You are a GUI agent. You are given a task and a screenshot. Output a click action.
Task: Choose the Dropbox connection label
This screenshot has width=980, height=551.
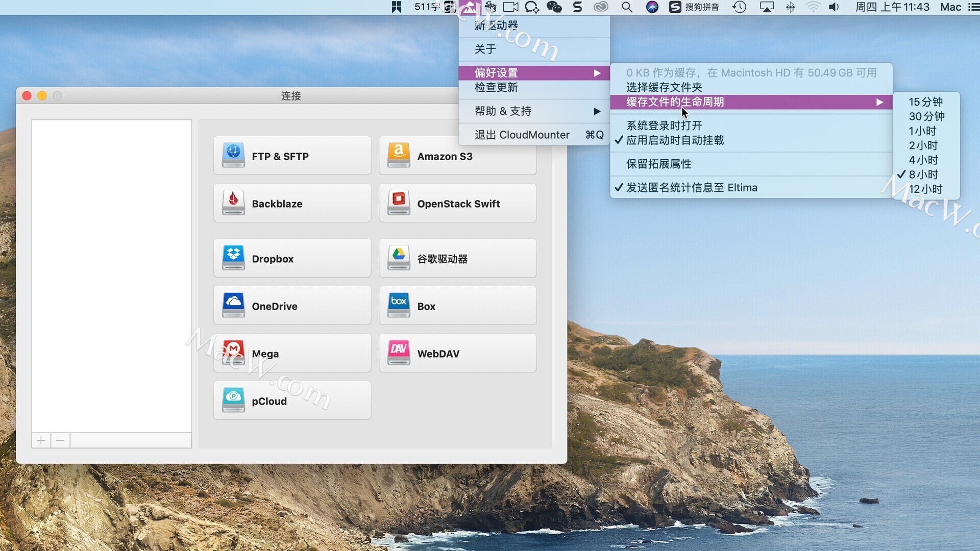coord(273,259)
